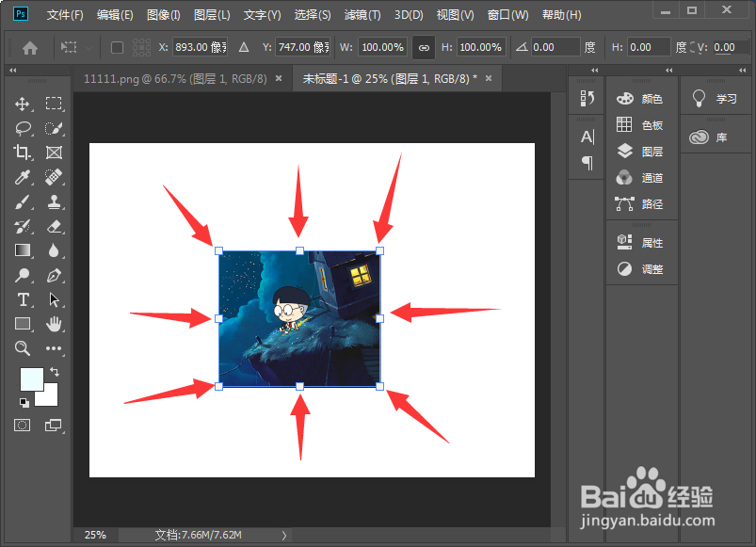Pick a reference point location grid
The height and width of the screenshot is (547, 756).
coord(142,48)
